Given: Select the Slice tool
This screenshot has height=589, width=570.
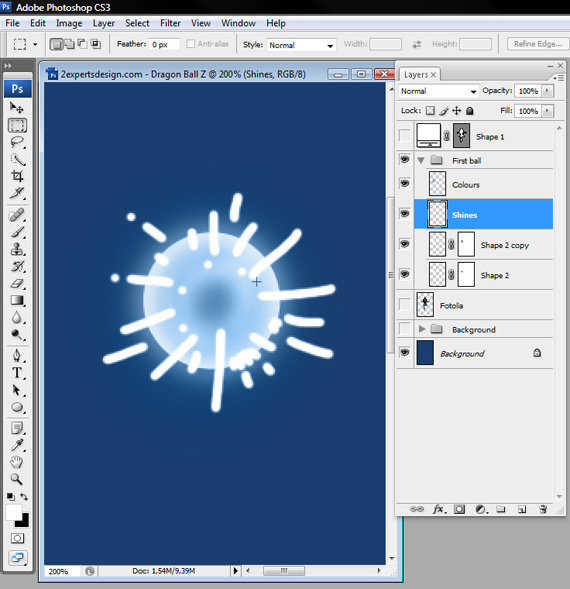Looking at the screenshot, I should tap(17, 193).
